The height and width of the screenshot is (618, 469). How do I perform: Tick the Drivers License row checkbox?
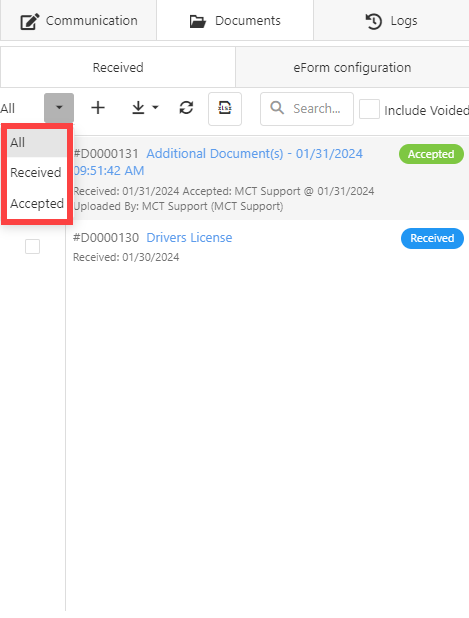coord(32,247)
